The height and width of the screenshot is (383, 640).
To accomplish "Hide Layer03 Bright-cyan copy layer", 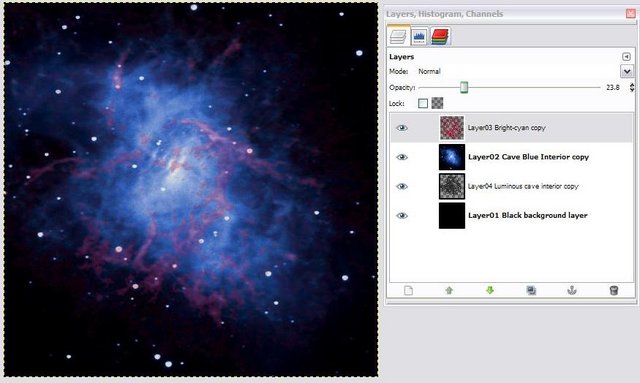I will tap(402, 128).
